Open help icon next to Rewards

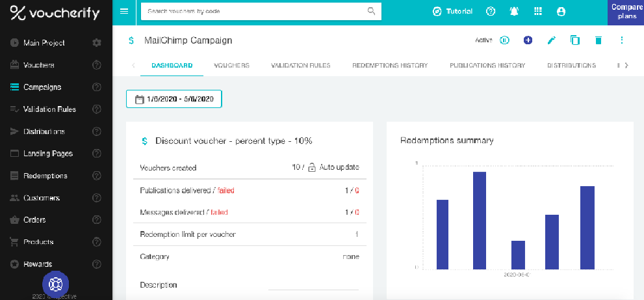(97, 264)
